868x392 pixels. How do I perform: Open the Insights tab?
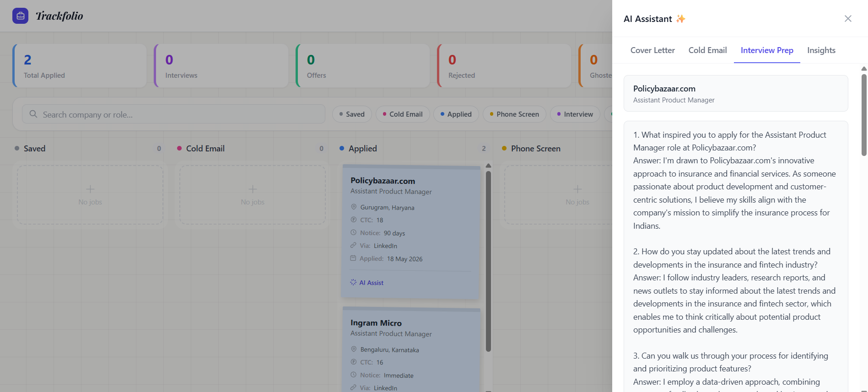coord(821,50)
